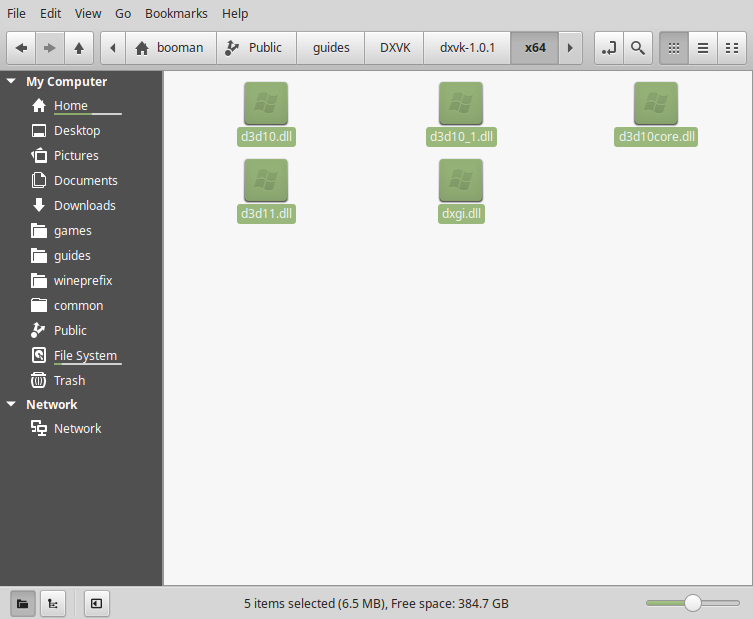This screenshot has width=753, height=619.
Task: Switch to compact view mode
Action: 732,48
